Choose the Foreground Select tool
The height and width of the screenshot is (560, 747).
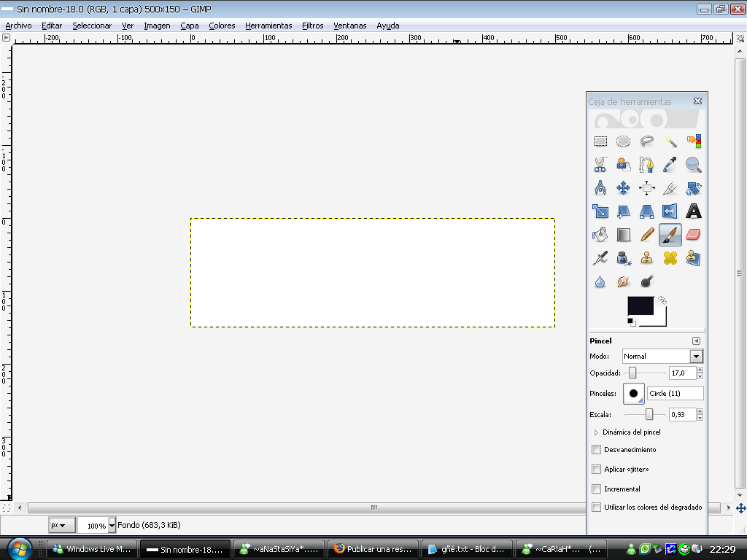pos(623,165)
